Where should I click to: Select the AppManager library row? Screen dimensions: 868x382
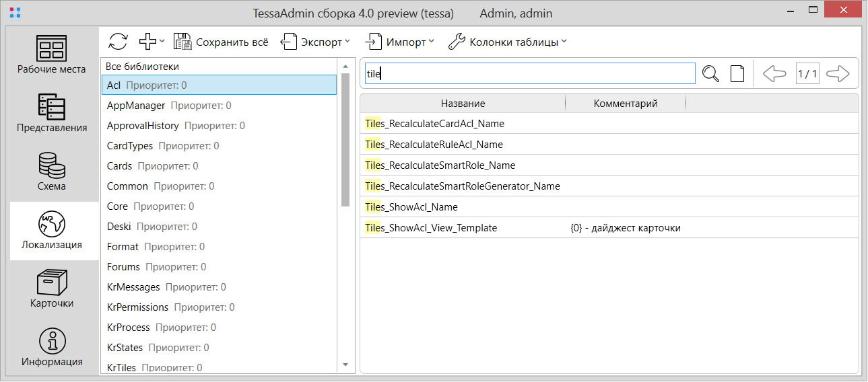pos(219,106)
